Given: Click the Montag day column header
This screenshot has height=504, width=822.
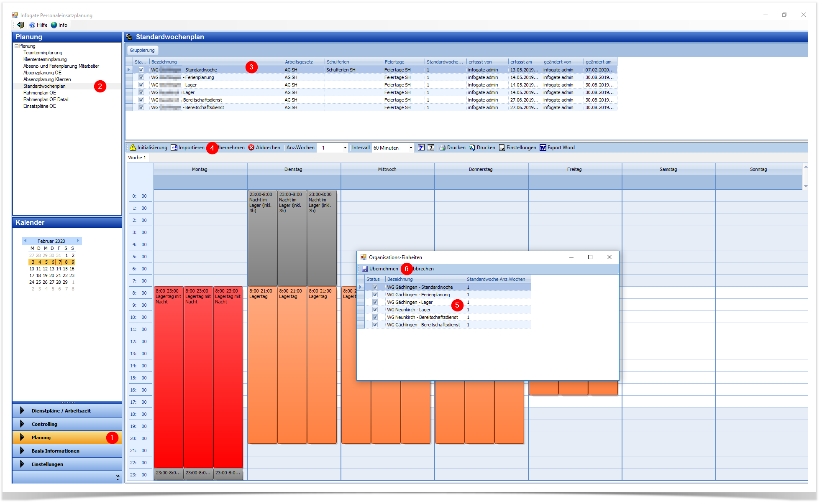Looking at the screenshot, I should click(x=200, y=169).
